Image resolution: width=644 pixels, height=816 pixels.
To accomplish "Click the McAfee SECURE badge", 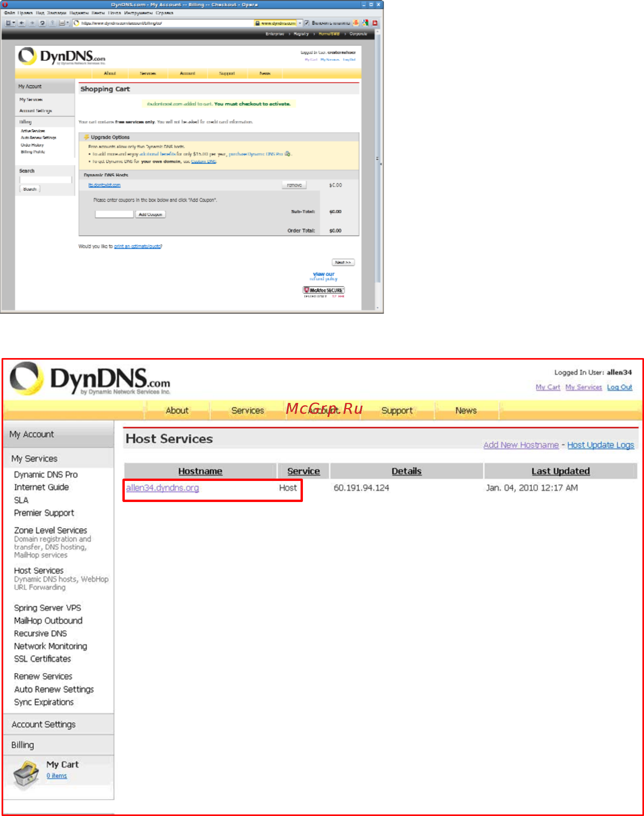I will pyautogui.click(x=324, y=291).
